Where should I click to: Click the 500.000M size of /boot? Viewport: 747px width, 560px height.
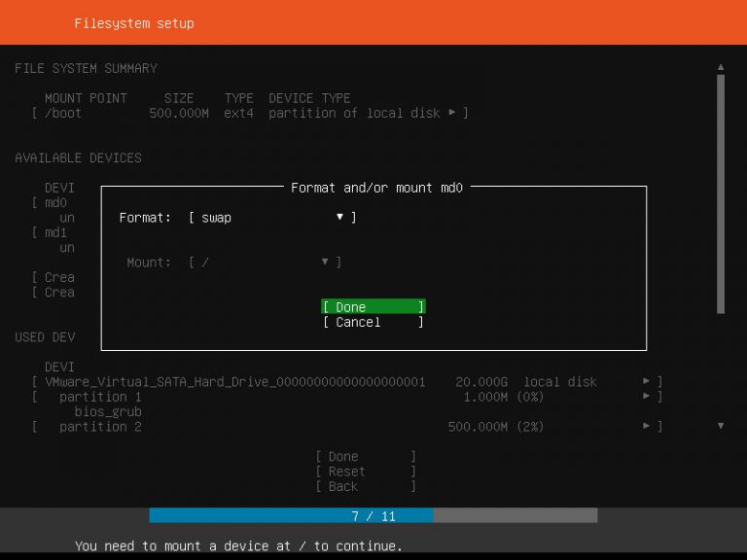[x=179, y=114]
